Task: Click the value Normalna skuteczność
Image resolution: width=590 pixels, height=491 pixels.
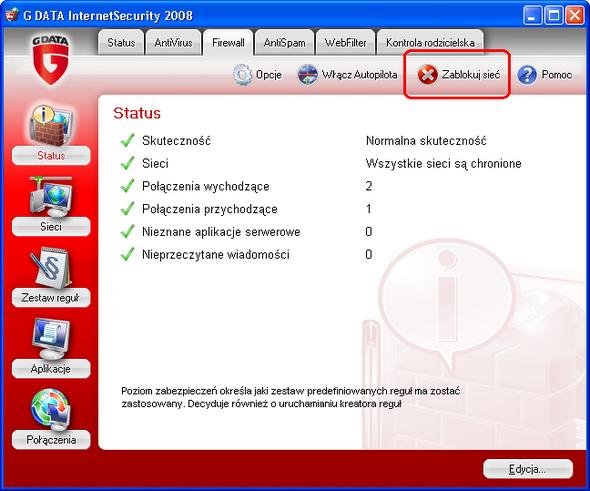Action: click(x=426, y=141)
